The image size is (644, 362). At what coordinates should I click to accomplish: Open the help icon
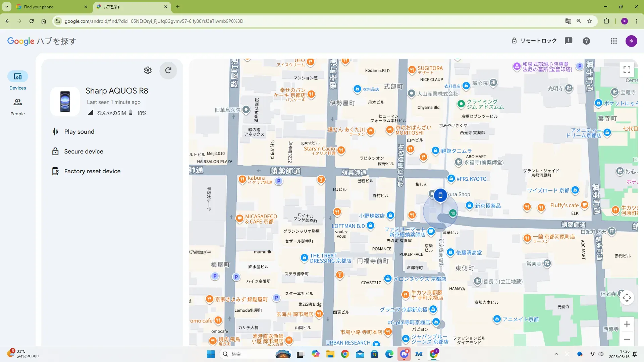(586, 41)
